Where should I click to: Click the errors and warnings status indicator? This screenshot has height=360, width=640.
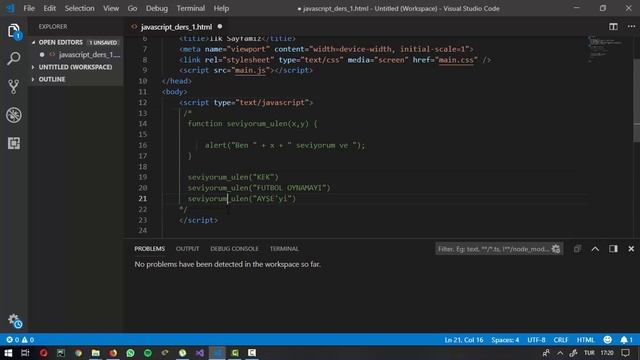(x=20, y=340)
